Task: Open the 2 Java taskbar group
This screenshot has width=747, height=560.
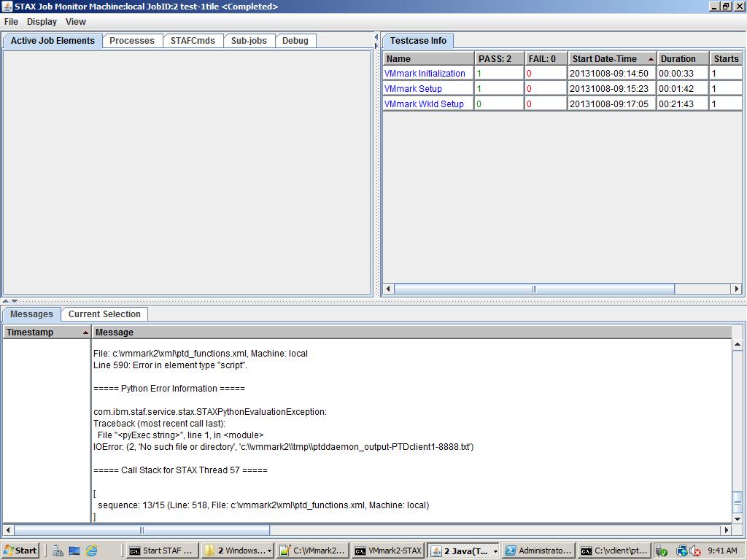Action: click(x=463, y=551)
